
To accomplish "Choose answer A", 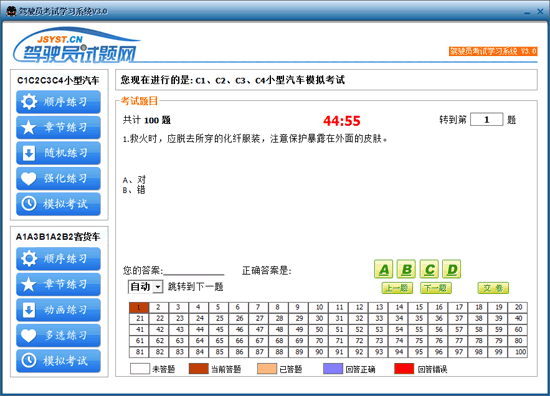I will pyautogui.click(x=384, y=269).
